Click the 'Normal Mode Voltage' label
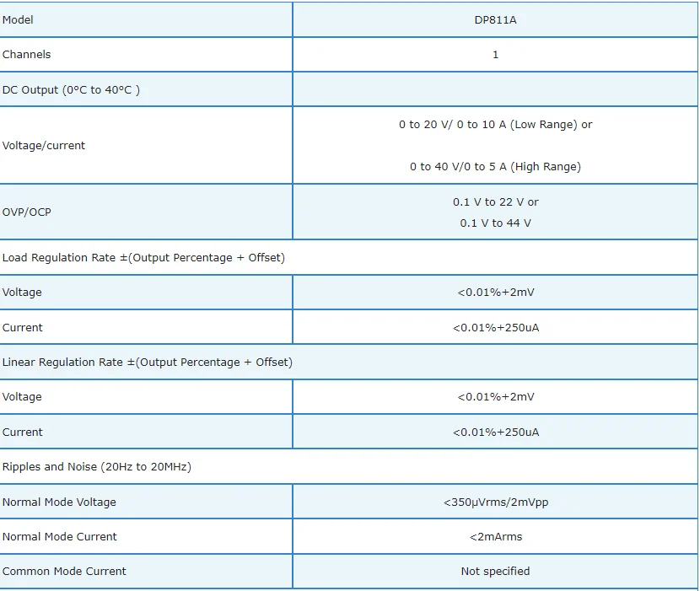Image resolution: width=700 pixels, height=591 pixels. coord(59,502)
